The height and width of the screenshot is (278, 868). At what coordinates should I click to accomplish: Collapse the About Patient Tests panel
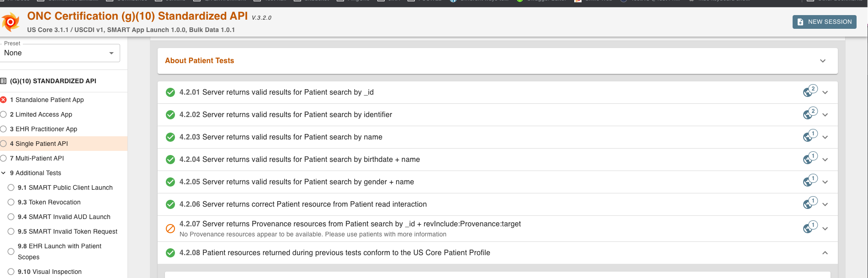(x=824, y=60)
